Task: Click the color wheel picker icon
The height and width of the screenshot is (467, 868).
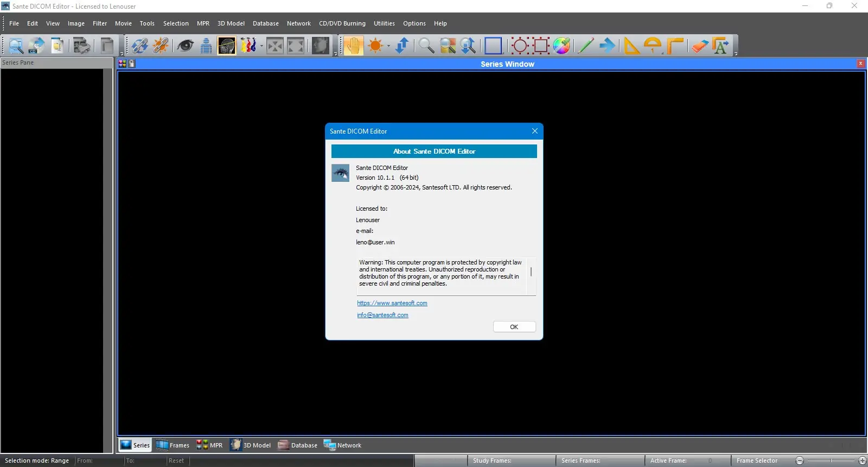Action: [561, 46]
